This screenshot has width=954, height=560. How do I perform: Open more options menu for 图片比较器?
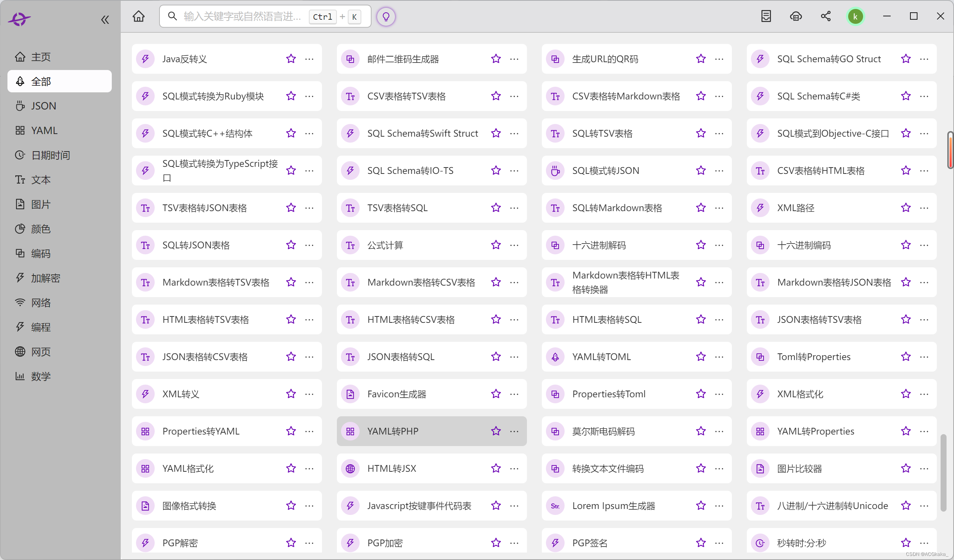coord(924,468)
